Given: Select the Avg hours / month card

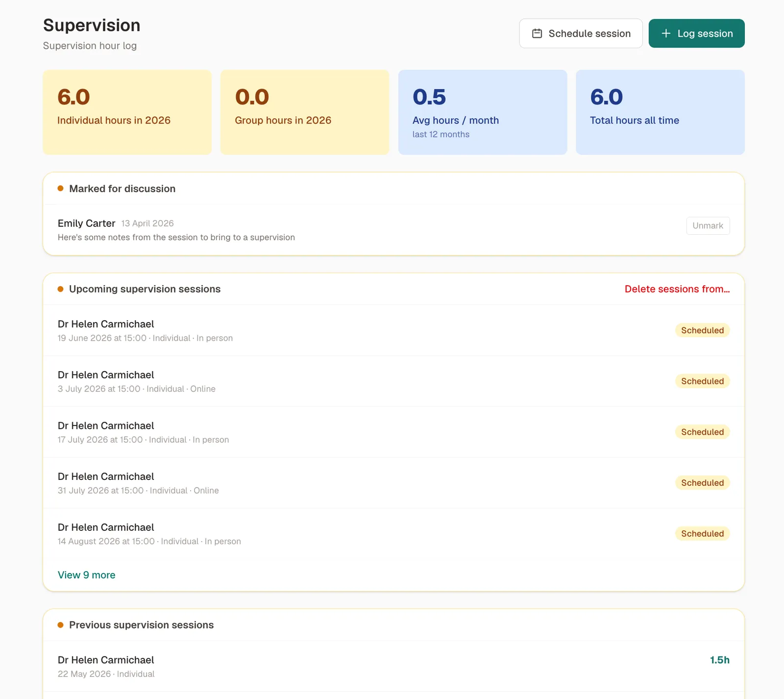Looking at the screenshot, I should 483,112.
